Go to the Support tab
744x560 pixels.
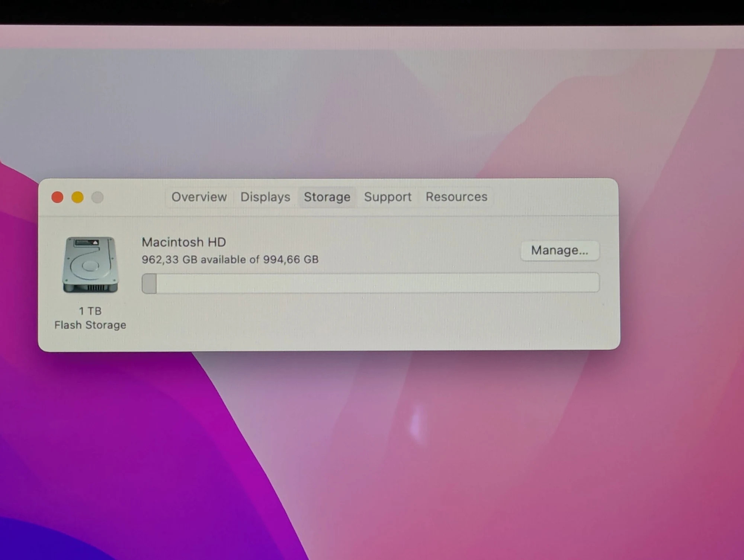[388, 197]
